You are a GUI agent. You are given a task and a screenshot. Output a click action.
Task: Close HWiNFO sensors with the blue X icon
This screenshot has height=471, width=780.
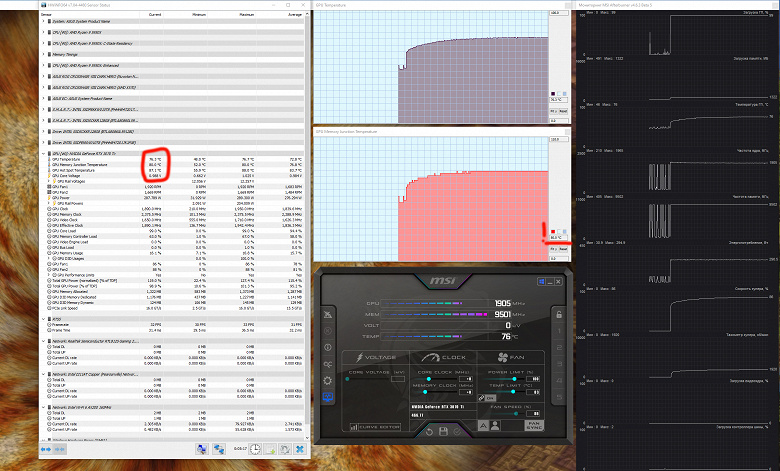299,449
